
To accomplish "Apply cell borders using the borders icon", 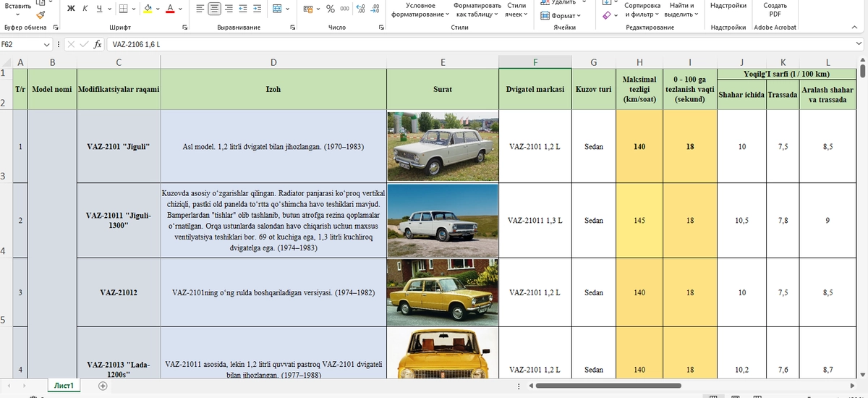I will tap(124, 9).
